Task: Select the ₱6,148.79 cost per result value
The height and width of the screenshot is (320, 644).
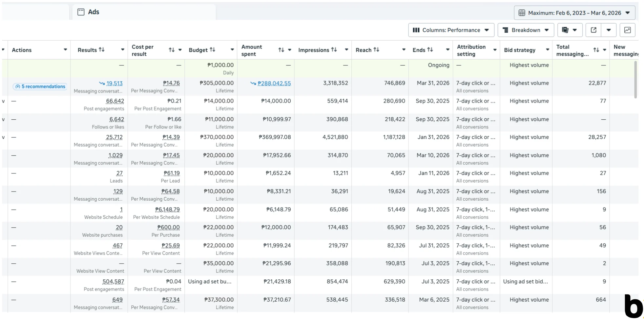Action: click(x=167, y=210)
